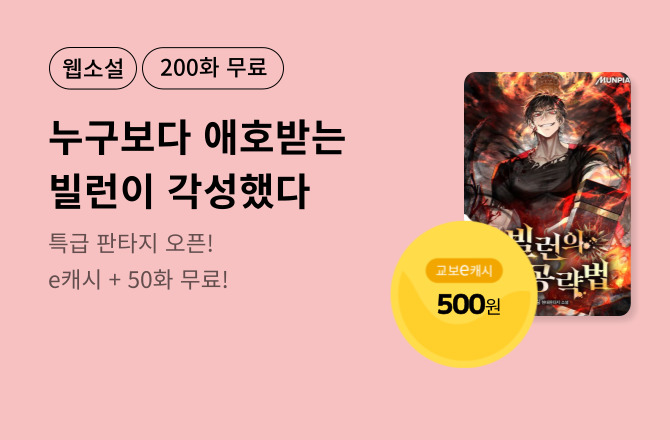Click the 특급 판타지 오픈! subtitle

coord(131,243)
